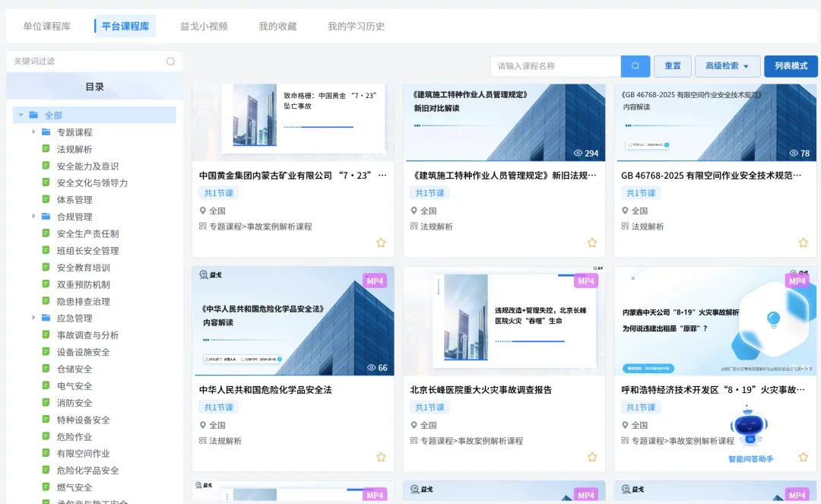821x504 pixels.
Task: Select 安全文化与领导力 in the directory
Action: coord(92,182)
